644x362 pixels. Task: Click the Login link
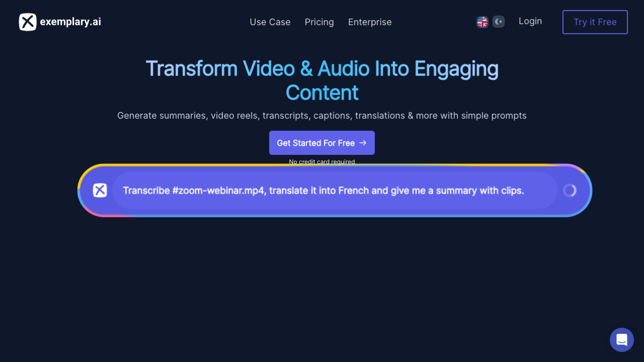tap(530, 21)
